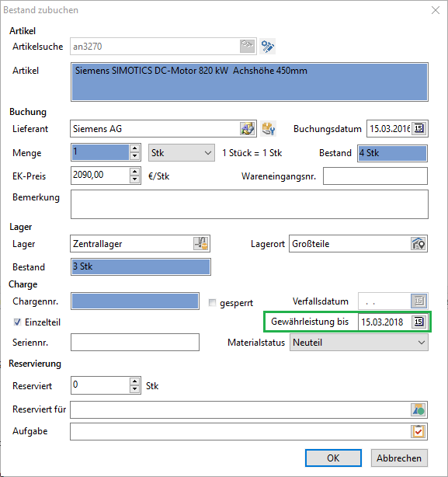448x477 pixels.
Task: Click the Charge section heading
Action: (23, 284)
